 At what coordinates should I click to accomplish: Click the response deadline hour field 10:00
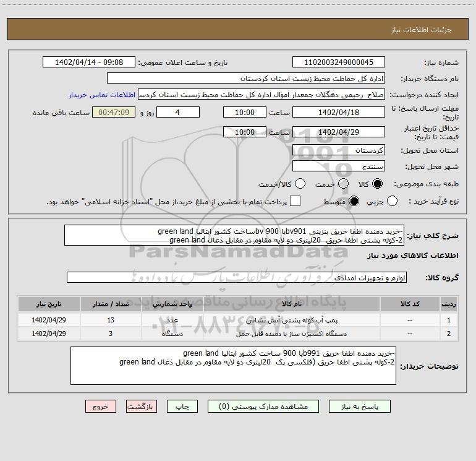tap(245, 113)
